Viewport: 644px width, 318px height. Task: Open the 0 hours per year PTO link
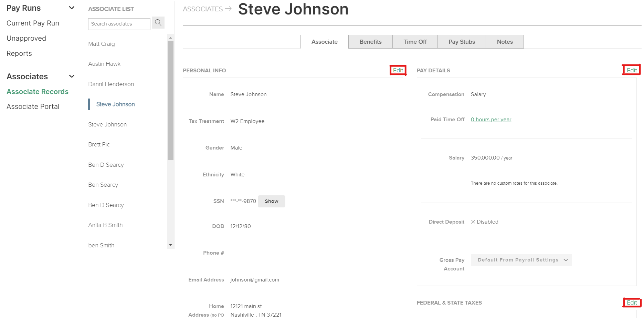(491, 119)
